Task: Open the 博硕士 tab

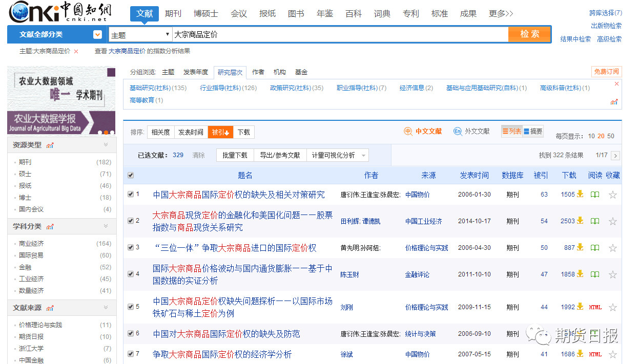Action: (206, 14)
